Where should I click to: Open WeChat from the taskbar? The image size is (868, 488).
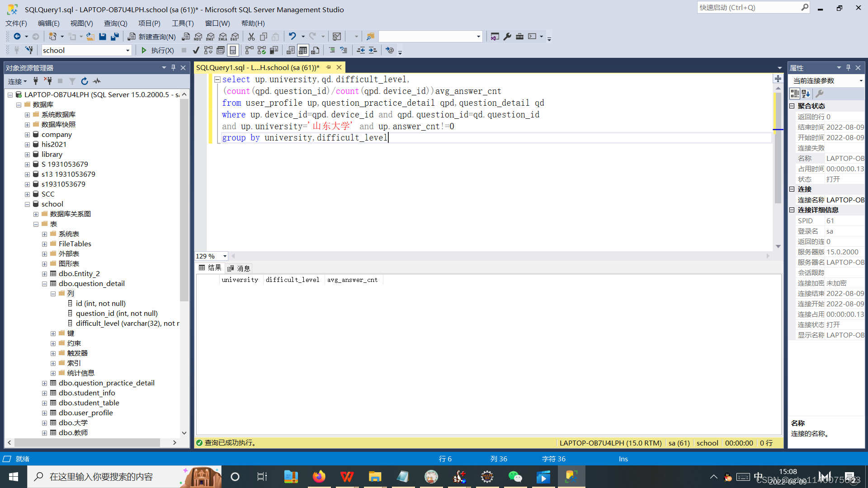(x=515, y=477)
